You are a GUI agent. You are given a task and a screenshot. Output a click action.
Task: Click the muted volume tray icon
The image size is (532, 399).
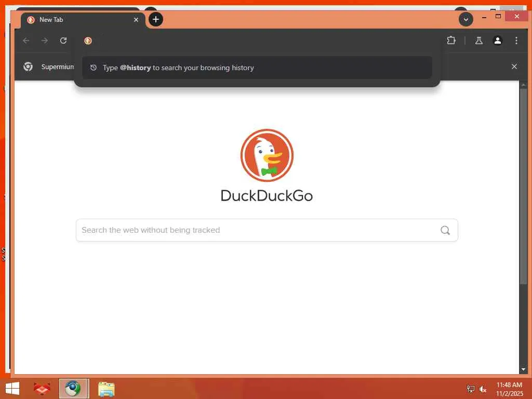[x=483, y=389]
